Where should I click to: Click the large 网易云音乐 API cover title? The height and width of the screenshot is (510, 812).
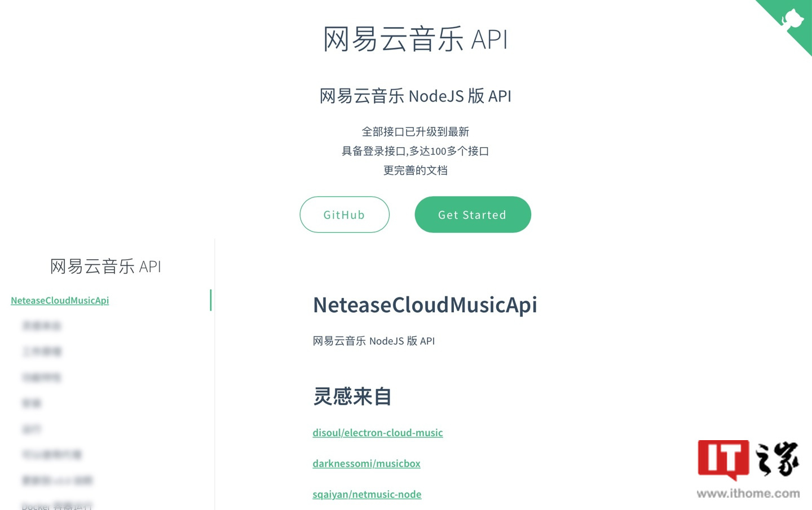pos(416,39)
